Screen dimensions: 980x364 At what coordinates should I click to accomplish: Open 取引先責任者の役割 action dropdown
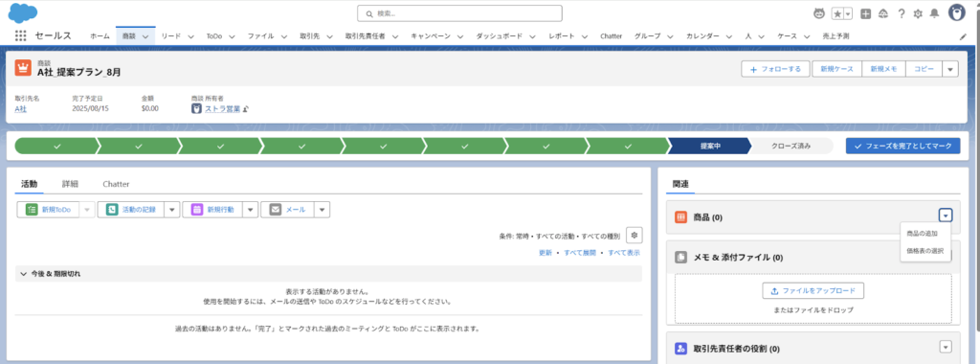point(946,347)
